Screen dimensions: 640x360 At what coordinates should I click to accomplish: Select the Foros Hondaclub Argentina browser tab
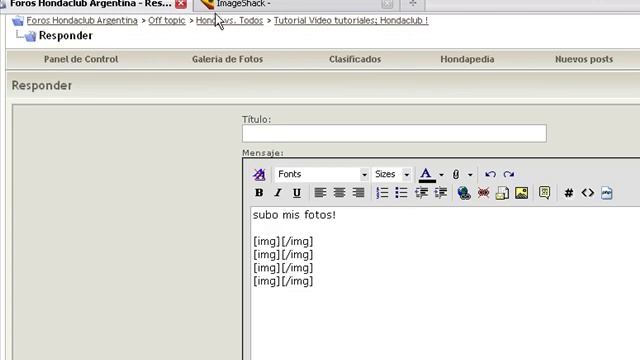click(x=90, y=4)
